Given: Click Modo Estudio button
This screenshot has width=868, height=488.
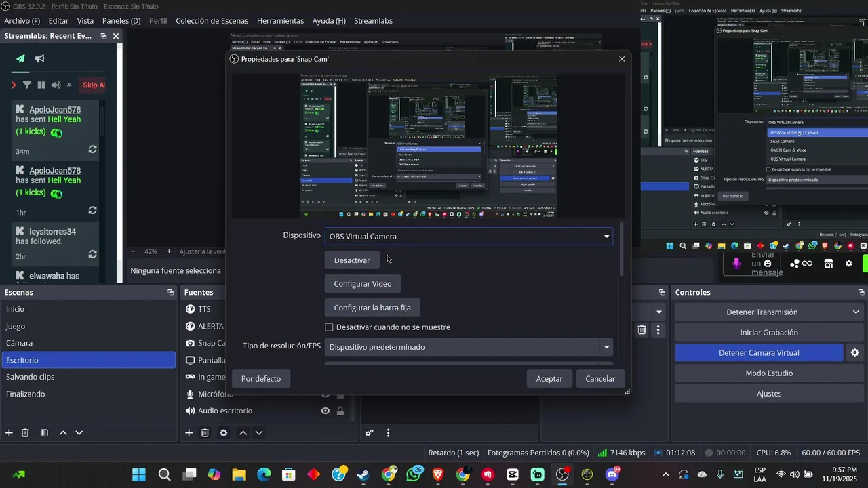Looking at the screenshot, I should (x=769, y=373).
